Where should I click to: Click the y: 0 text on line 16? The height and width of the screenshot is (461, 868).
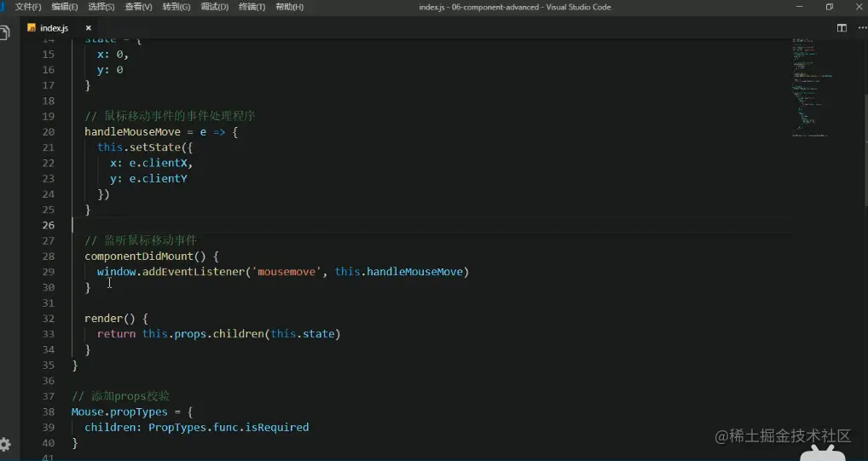tap(110, 70)
